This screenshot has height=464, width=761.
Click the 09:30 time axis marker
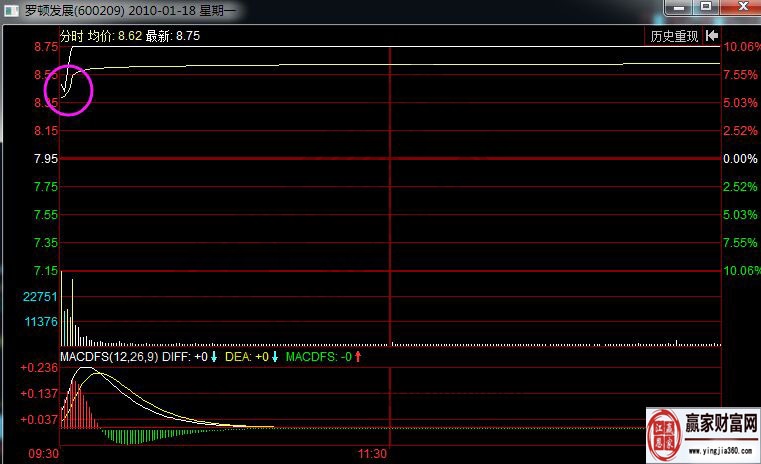44,454
